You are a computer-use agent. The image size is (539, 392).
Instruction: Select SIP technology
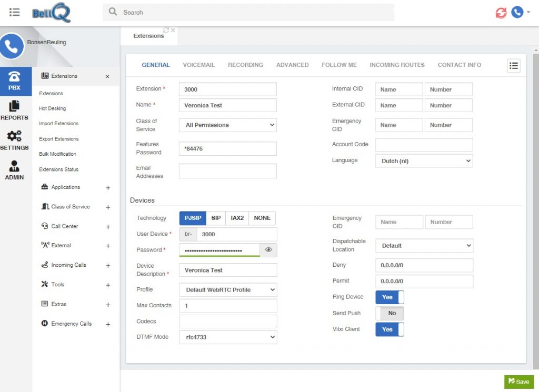216,218
